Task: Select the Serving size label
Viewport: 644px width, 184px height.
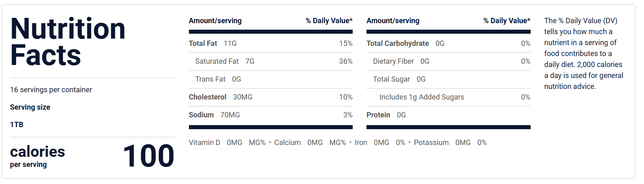Action: tap(30, 107)
